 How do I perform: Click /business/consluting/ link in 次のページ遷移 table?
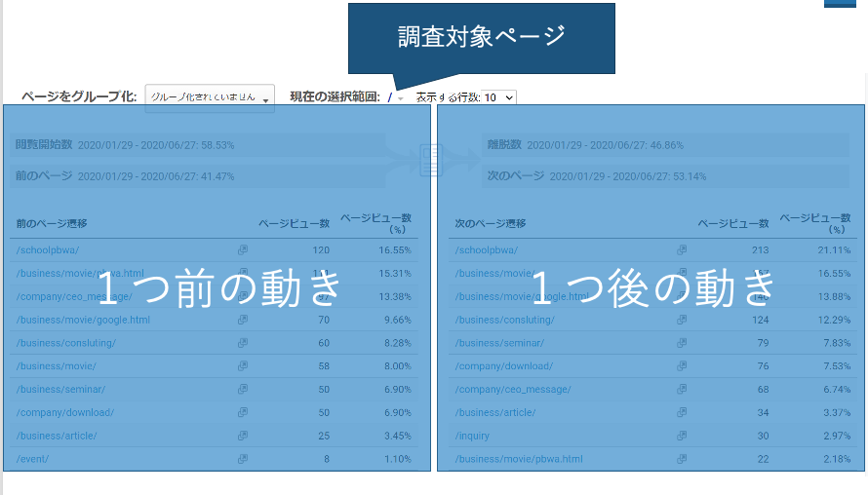click(505, 320)
